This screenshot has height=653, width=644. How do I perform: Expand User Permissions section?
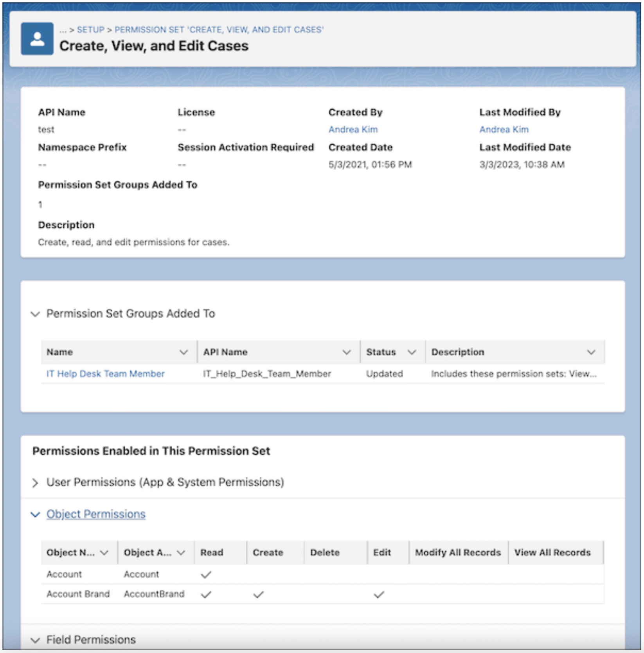coord(35,482)
